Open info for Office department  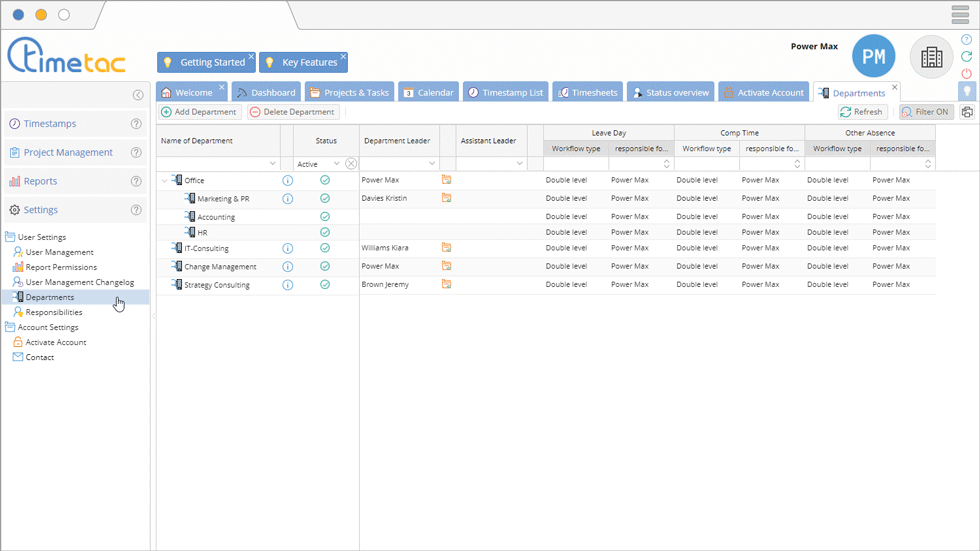click(x=288, y=181)
